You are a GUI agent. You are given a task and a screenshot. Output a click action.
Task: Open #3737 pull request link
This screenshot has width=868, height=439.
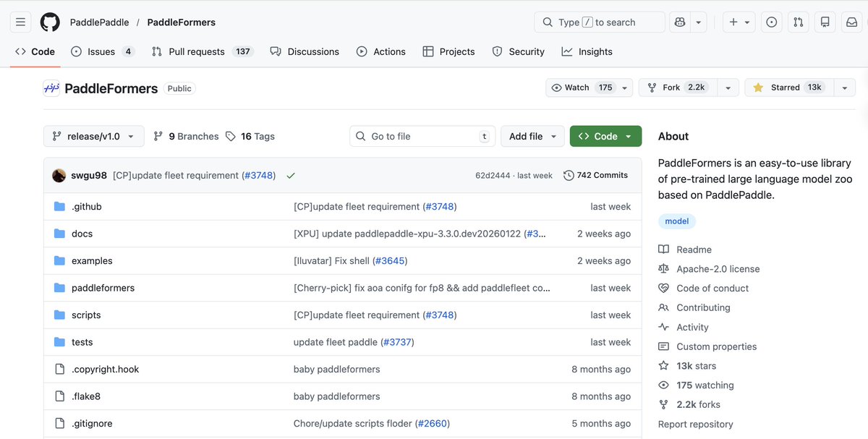pos(397,342)
